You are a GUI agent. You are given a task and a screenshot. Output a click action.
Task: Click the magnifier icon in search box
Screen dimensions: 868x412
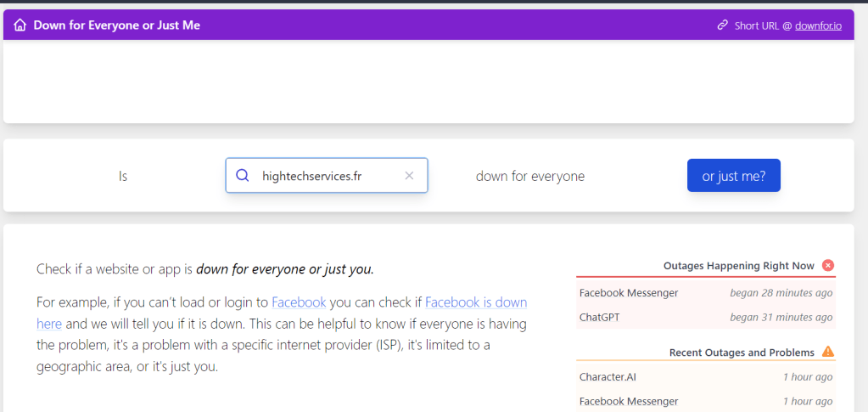click(243, 176)
